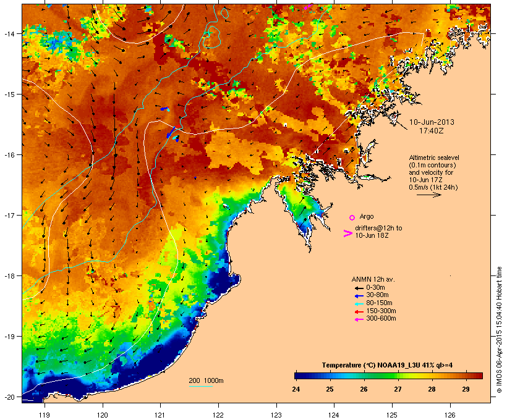Click the dark red 29.5°C end of colorbar
This screenshot has height=420, width=507.
480,376
